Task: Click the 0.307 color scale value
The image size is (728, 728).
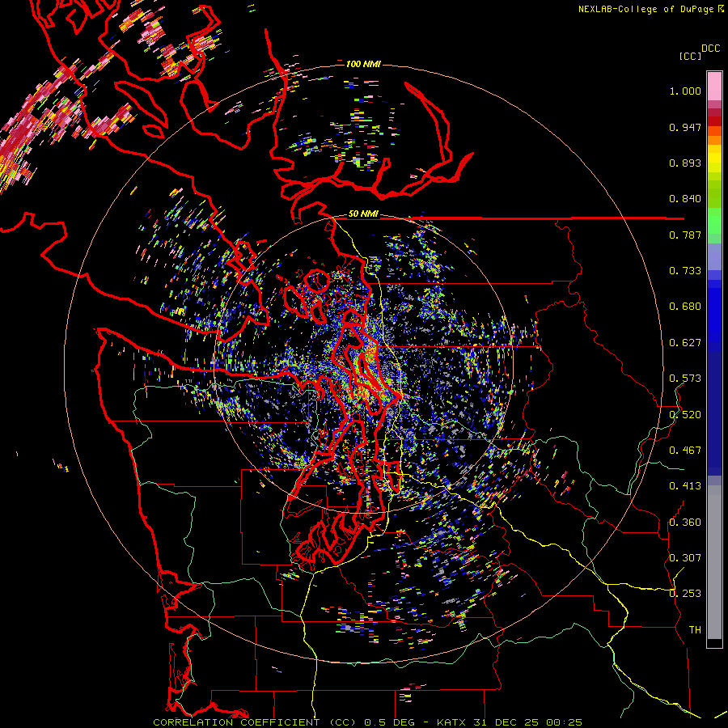Action: 685,558
